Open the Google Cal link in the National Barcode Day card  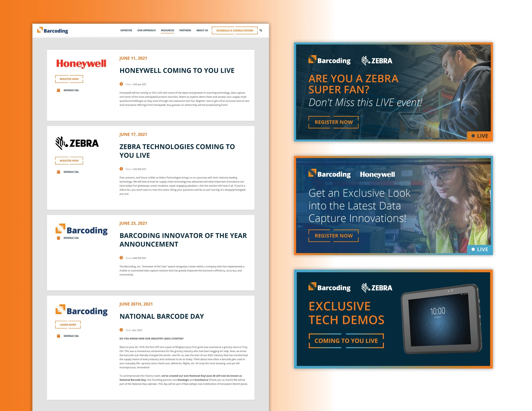pos(71,336)
